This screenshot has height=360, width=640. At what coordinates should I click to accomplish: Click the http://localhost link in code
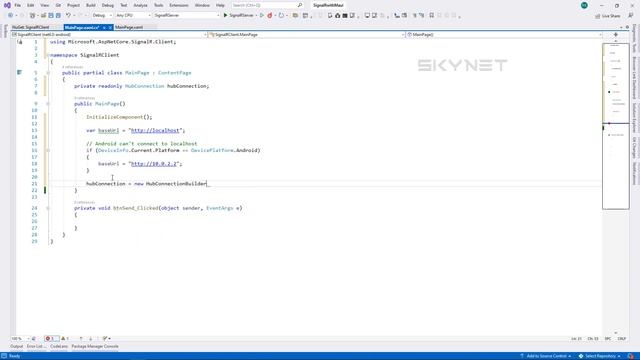click(155, 131)
